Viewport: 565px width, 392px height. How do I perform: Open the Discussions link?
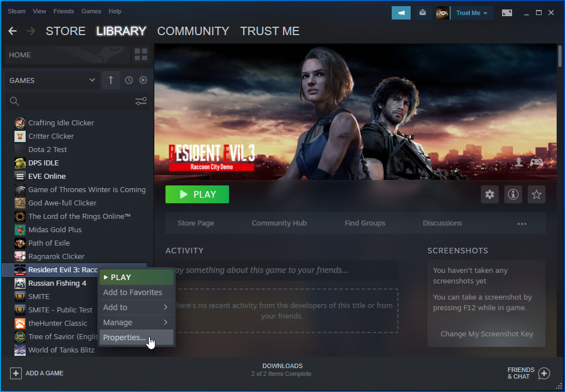pyautogui.click(x=442, y=223)
